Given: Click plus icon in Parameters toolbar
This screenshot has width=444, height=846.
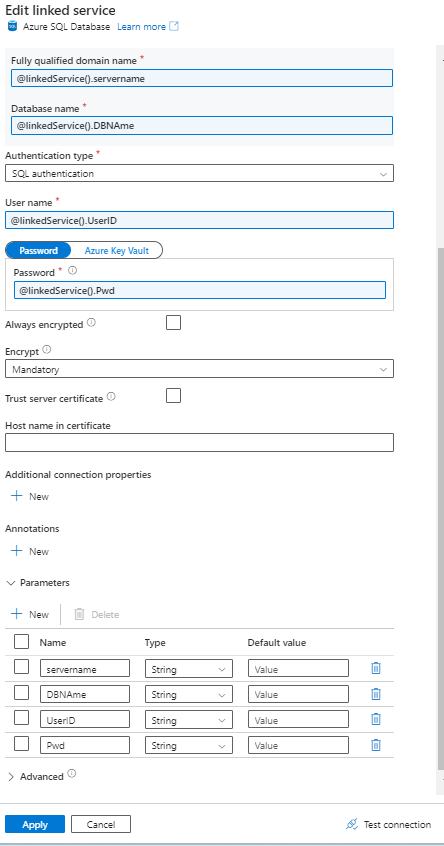Looking at the screenshot, I should pyautogui.click(x=17, y=614).
